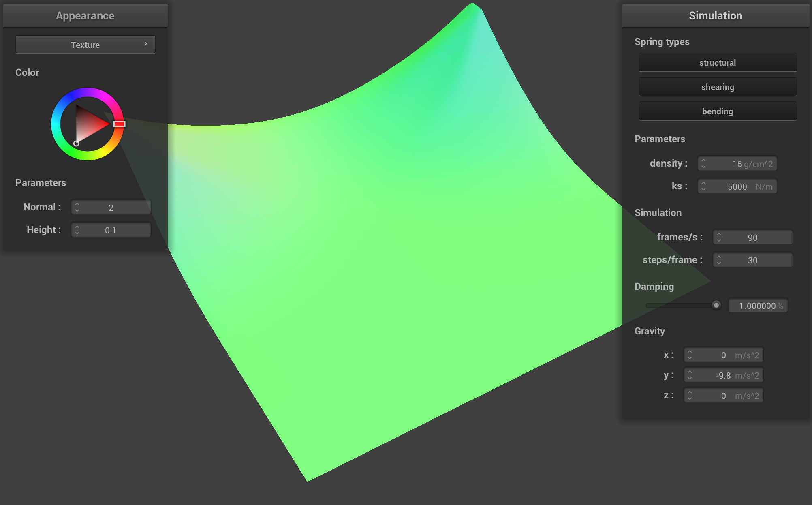Click the steps/frame value field
Screen dimensions: 812x505
[752, 260]
